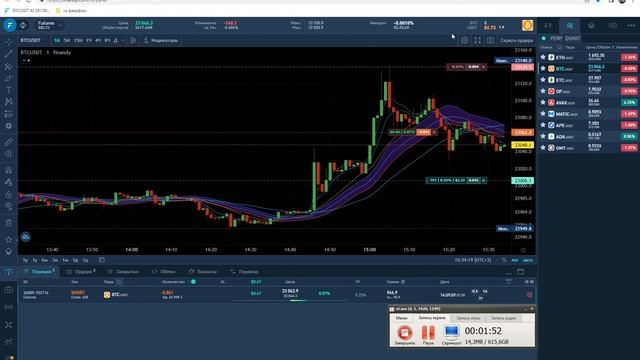Toggle favorite star for ETC pair
The height and width of the screenshot is (360, 640).
(543, 80)
